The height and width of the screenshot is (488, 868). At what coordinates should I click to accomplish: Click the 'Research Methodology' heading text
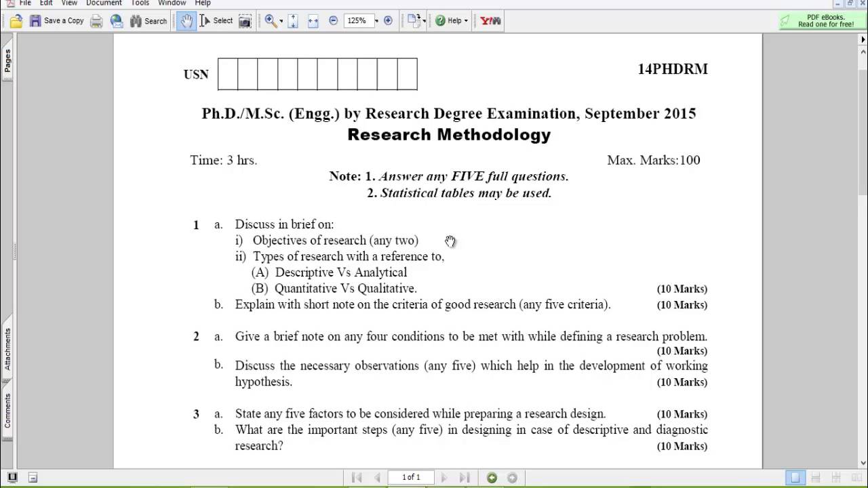point(449,134)
